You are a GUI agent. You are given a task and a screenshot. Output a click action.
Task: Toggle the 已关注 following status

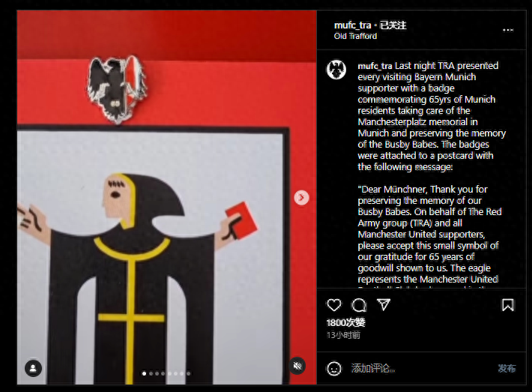[393, 25]
